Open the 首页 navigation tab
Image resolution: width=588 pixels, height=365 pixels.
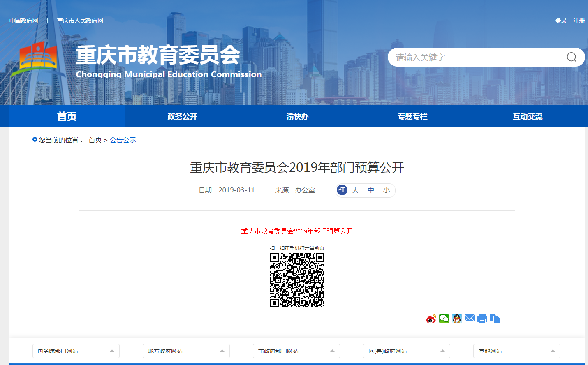click(67, 116)
